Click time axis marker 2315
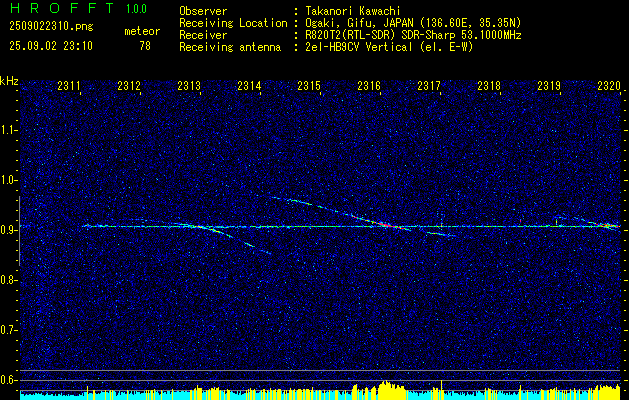Screen dimensions: 629x400 pyautogui.click(x=308, y=85)
